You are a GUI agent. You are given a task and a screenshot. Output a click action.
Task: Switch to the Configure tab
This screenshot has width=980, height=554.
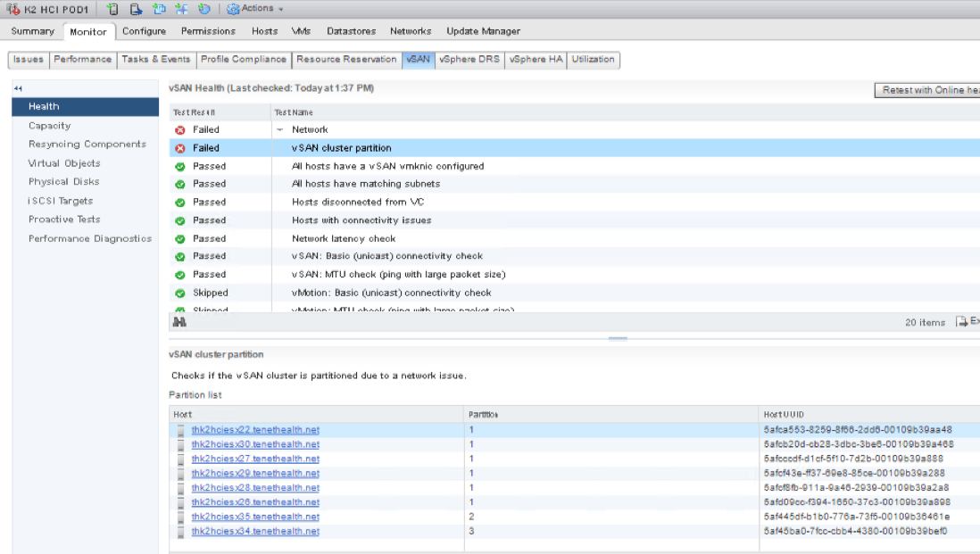144,31
